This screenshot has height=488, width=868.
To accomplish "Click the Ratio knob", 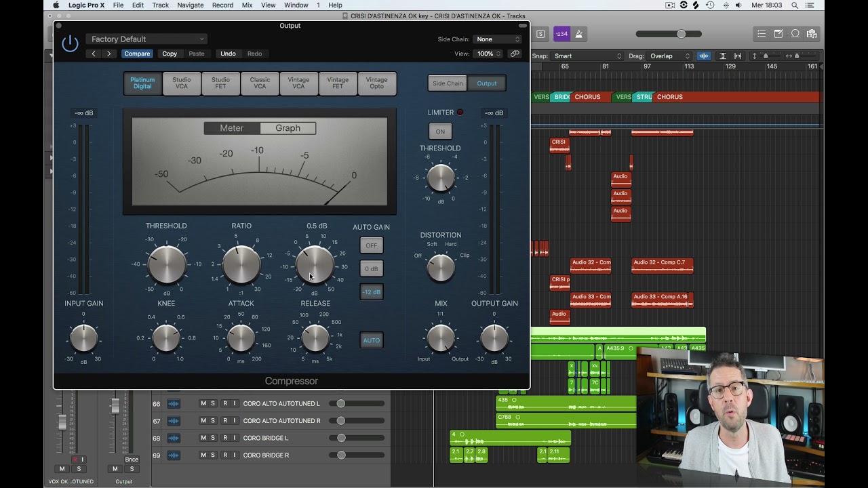I will (241, 264).
